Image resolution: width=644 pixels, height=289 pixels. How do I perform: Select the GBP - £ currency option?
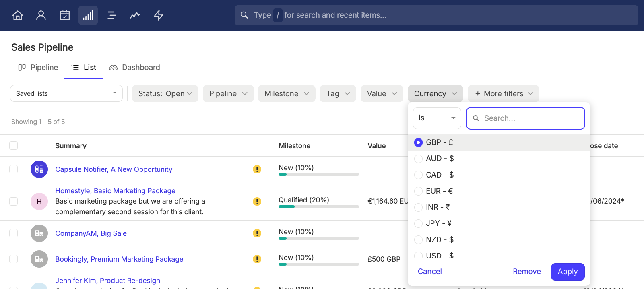(x=499, y=142)
